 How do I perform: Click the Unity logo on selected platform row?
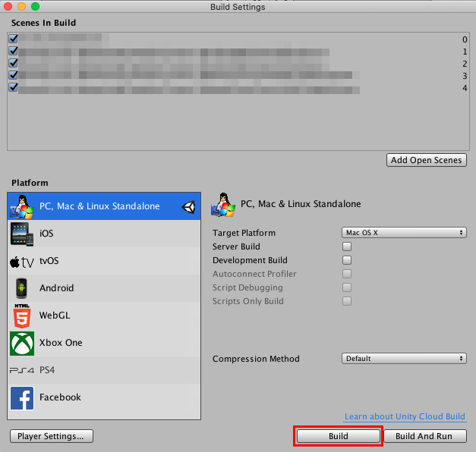[188, 207]
